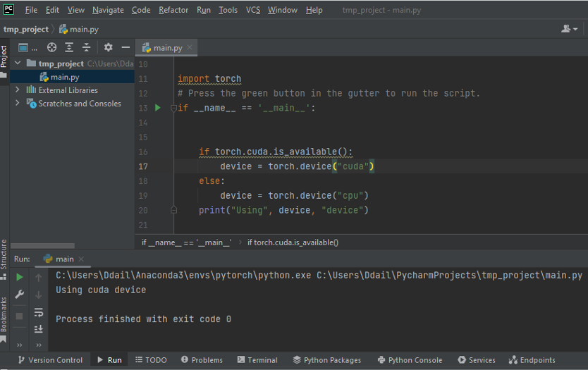Close the main.py editor tab
The image size is (588, 370).
click(x=190, y=47)
